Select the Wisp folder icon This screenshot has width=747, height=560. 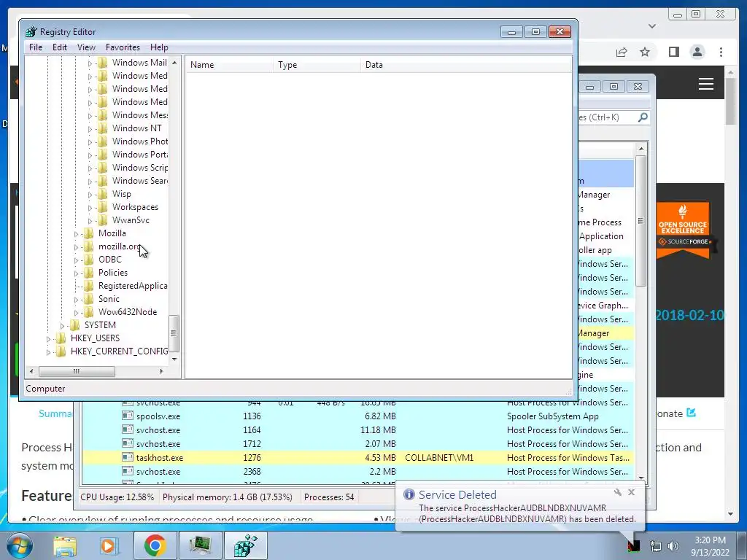click(102, 194)
